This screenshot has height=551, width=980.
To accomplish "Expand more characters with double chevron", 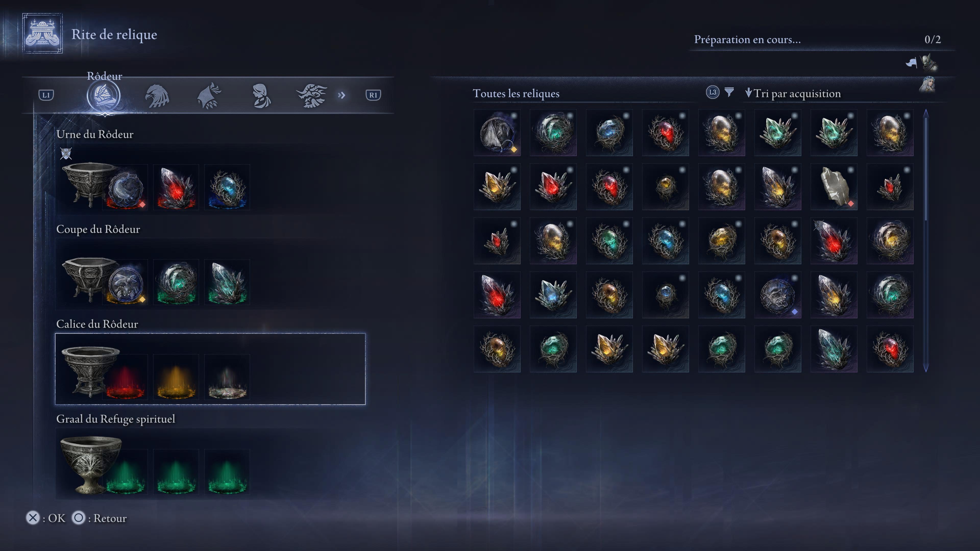I will tap(341, 95).
